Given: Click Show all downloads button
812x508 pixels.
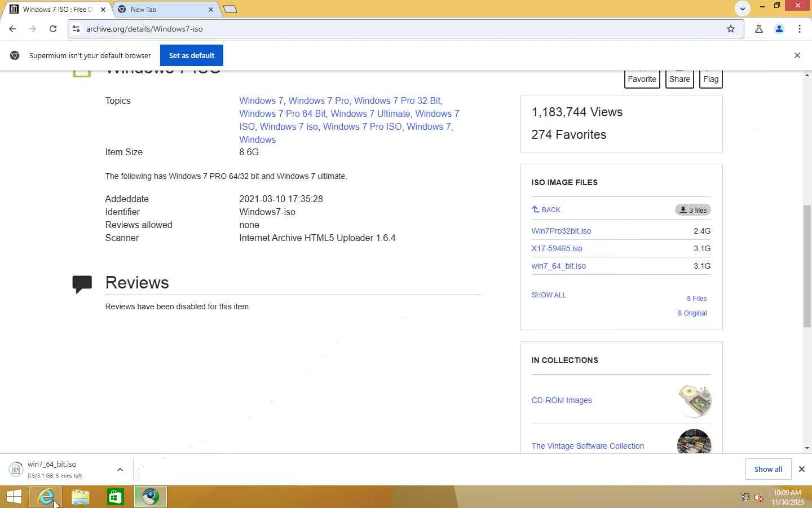Looking at the screenshot, I should click(x=768, y=469).
